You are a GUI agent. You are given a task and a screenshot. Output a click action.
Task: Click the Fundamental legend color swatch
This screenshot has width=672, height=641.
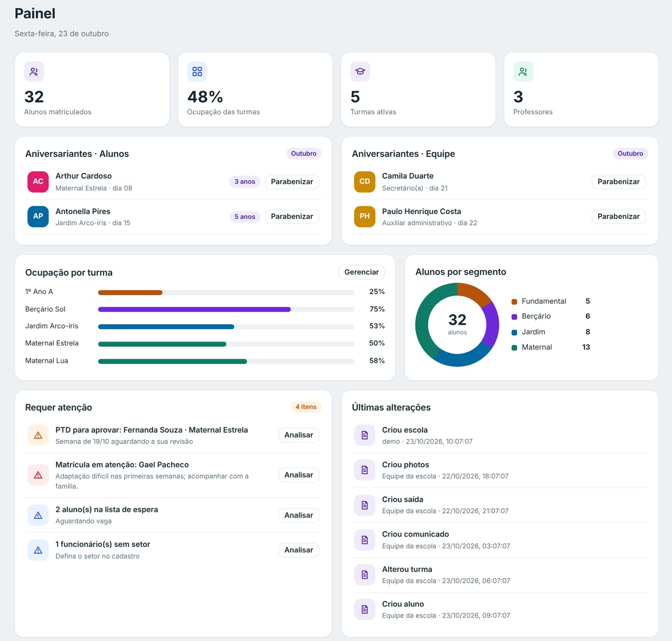(x=514, y=302)
